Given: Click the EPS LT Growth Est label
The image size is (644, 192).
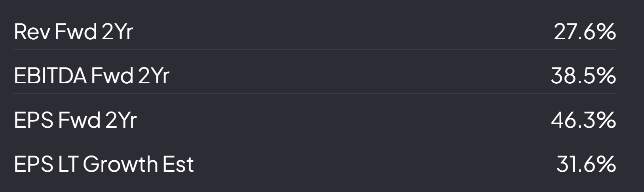Looking at the screenshot, I should 104,164.
